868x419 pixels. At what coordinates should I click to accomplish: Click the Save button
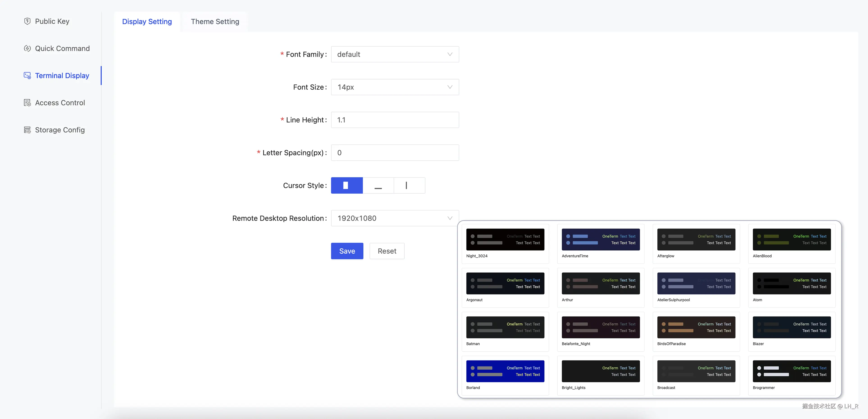347,251
